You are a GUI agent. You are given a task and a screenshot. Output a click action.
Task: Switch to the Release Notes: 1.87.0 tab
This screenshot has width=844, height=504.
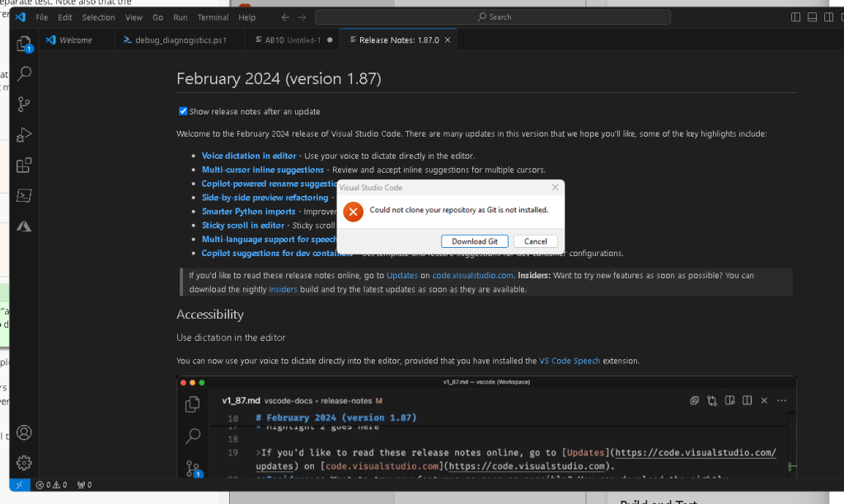pyautogui.click(x=398, y=40)
